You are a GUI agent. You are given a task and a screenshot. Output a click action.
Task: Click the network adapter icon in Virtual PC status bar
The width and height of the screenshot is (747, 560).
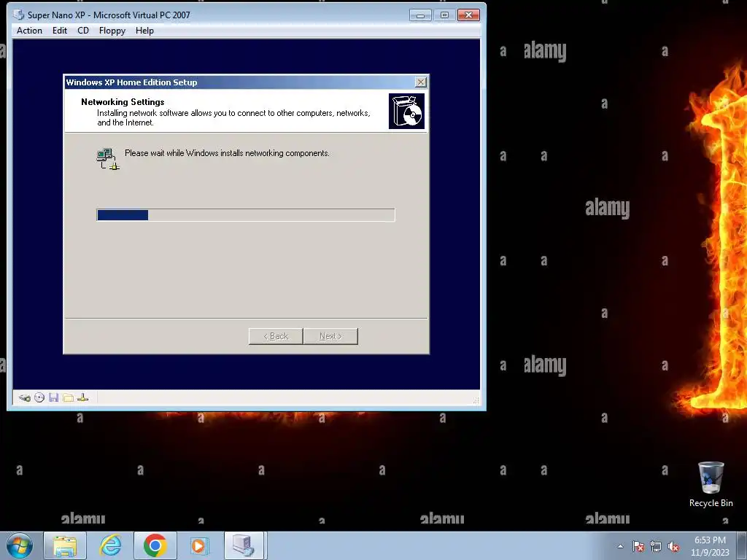(83, 397)
